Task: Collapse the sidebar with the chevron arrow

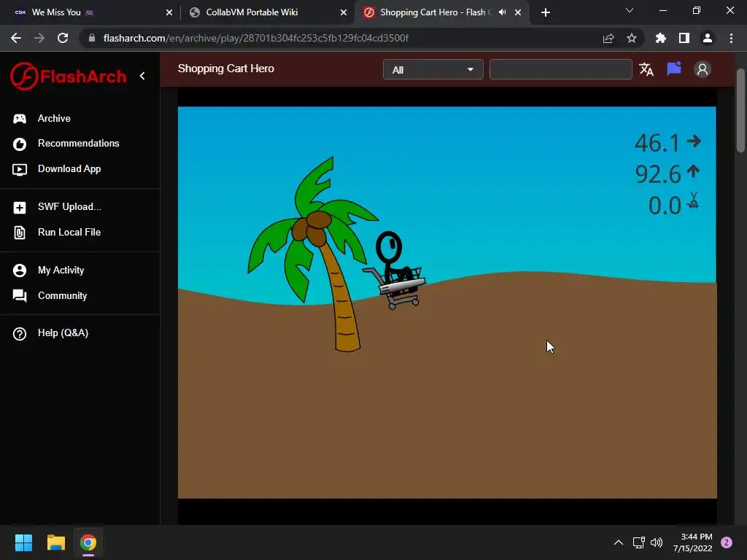Action: point(142,76)
